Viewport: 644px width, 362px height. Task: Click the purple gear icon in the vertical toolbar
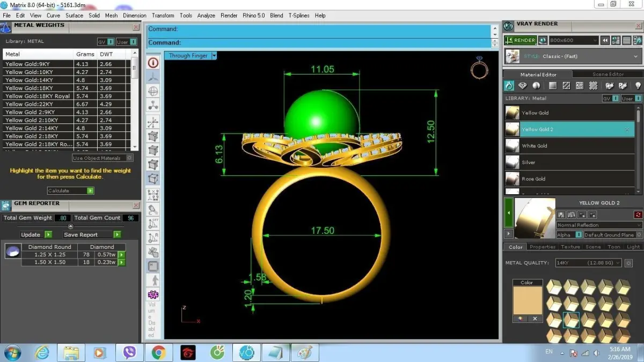pos(153,294)
